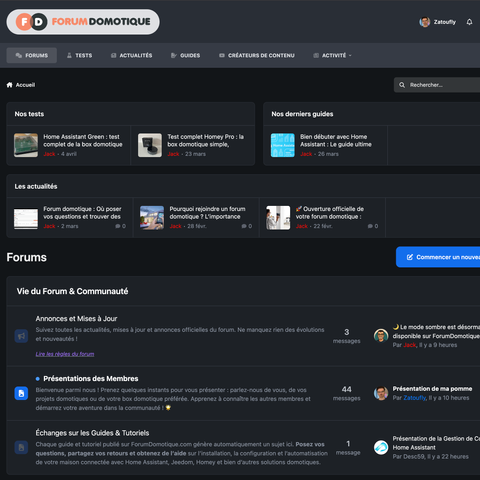Screen dimensions: 480x480
Task: Click the 'Les actualités' heading
Action: [x=36, y=186]
